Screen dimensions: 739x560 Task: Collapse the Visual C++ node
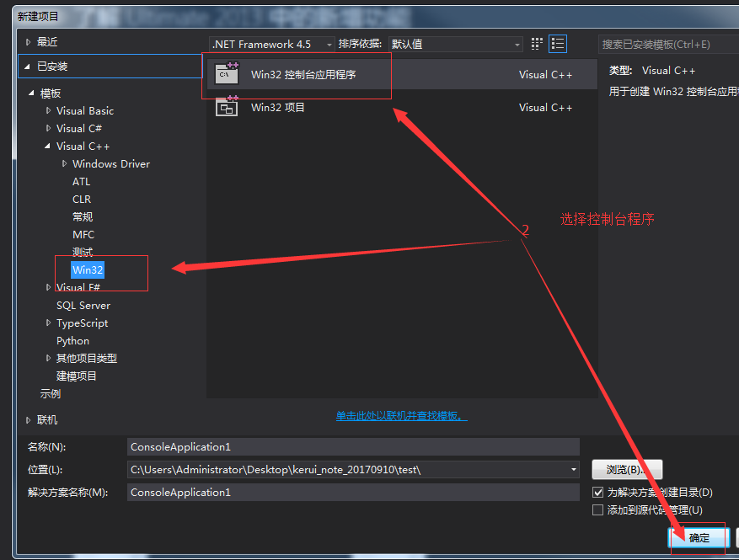(x=47, y=146)
